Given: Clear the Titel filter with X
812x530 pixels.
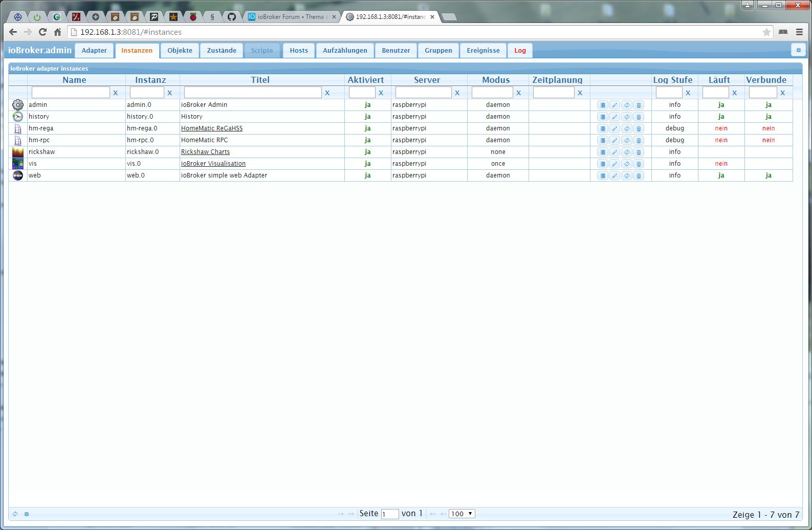Looking at the screenshot, I should point(327,93).
